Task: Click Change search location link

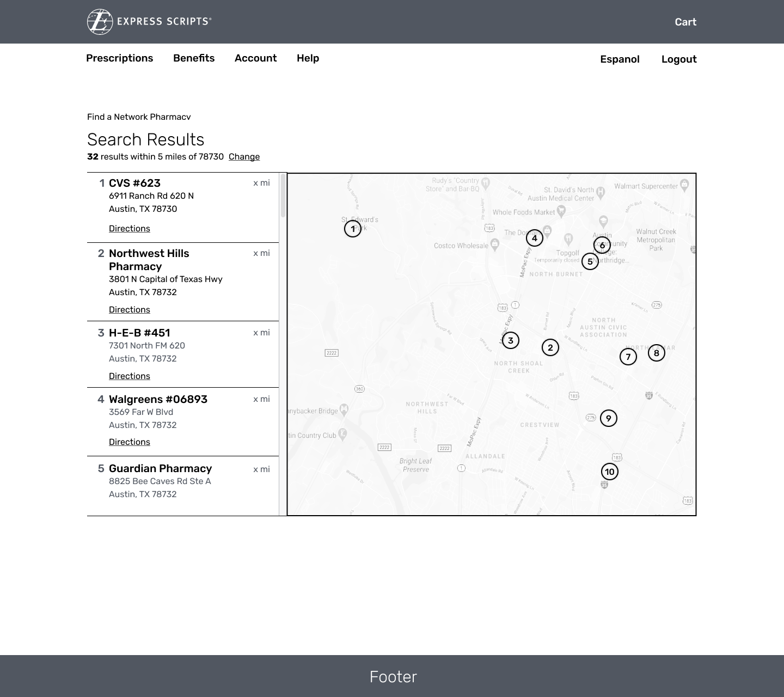Action: [244, 157]
